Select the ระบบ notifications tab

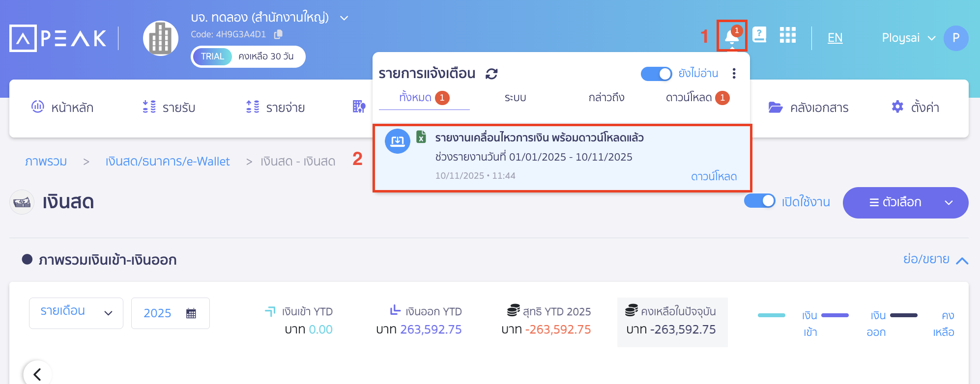[x=515, y=98]
